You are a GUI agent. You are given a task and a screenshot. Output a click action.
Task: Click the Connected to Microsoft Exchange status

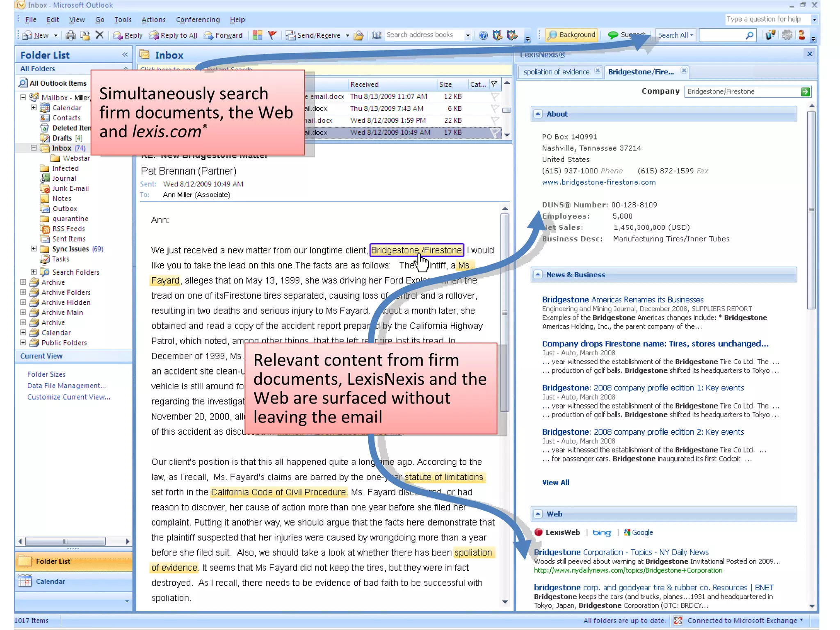click(742, 621)
